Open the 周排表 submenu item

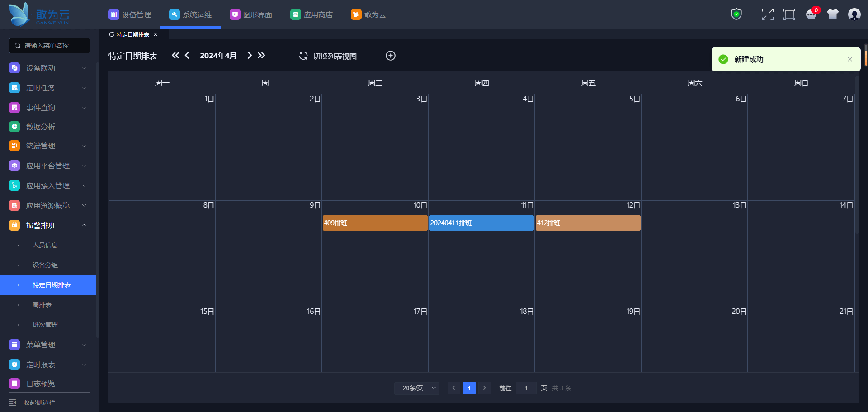[42, 305]
